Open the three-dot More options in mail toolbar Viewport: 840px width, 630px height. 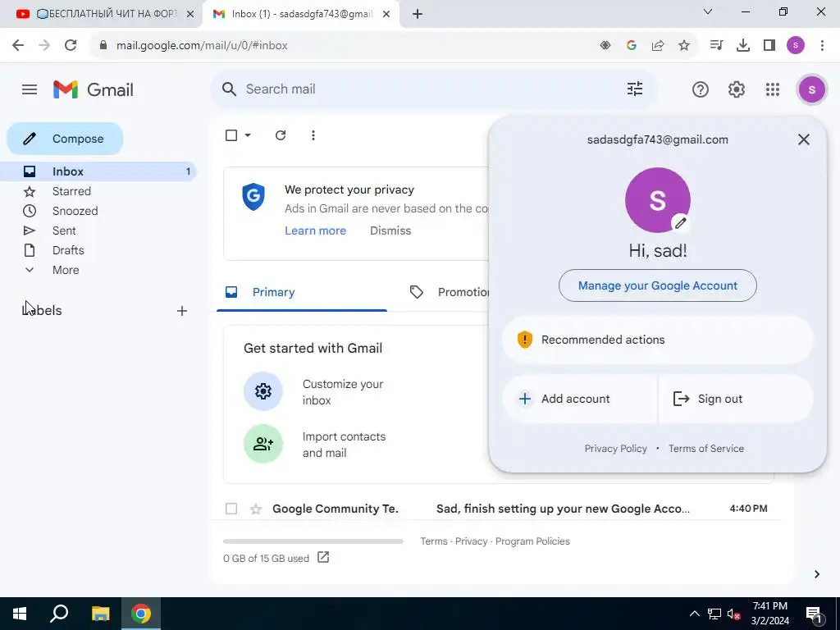[313, 135]
